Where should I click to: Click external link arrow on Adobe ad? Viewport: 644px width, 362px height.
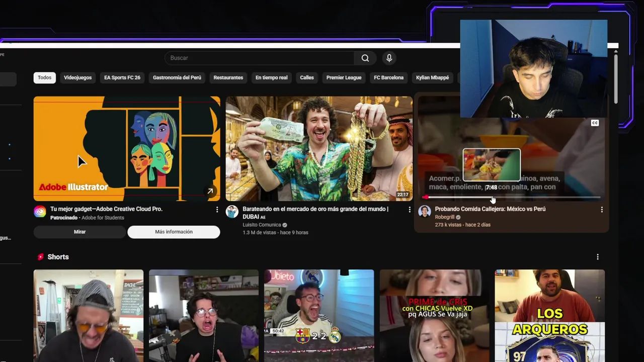pos(210,191)
